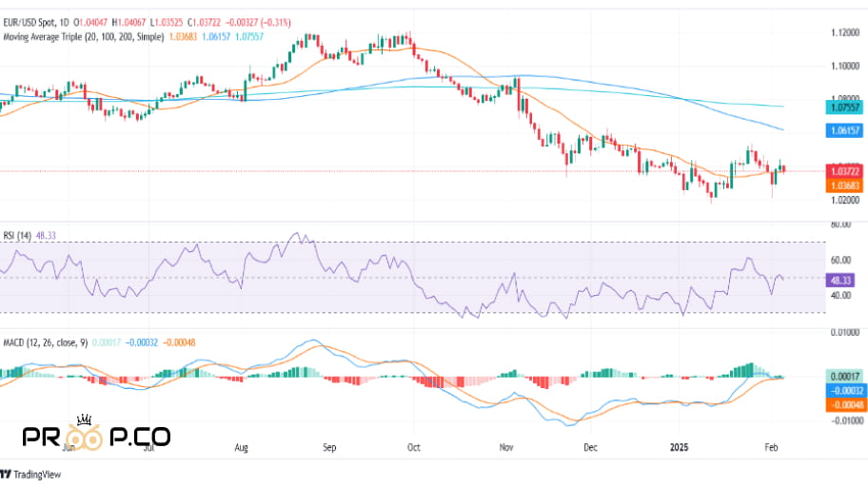The width and height of the screenshot is (868, 488).
Task: Click the blue −0.00032 MACD axis tag
Action: 844,391
